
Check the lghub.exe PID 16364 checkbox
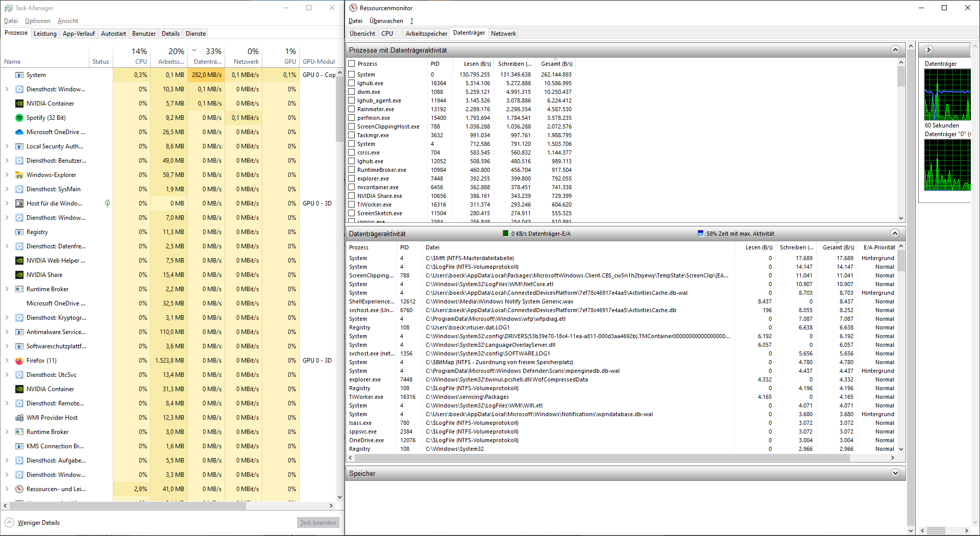pyautogui.click(x=352, y=83)
